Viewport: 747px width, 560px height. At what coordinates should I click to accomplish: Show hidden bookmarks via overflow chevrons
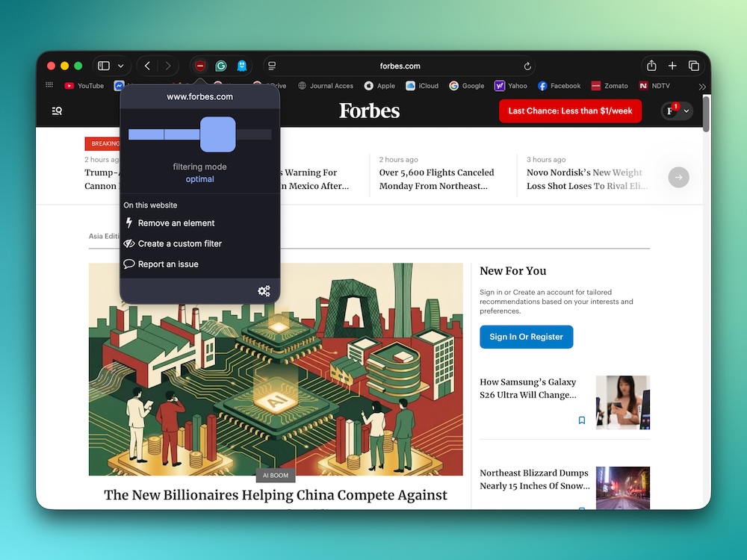[x=701, y=87]
